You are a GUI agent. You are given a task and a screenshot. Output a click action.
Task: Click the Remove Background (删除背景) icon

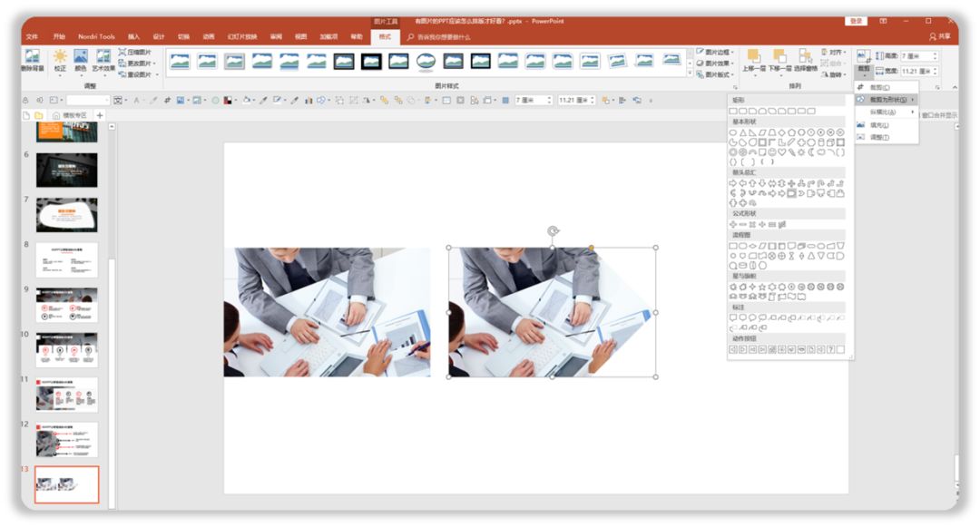[32, 60]
